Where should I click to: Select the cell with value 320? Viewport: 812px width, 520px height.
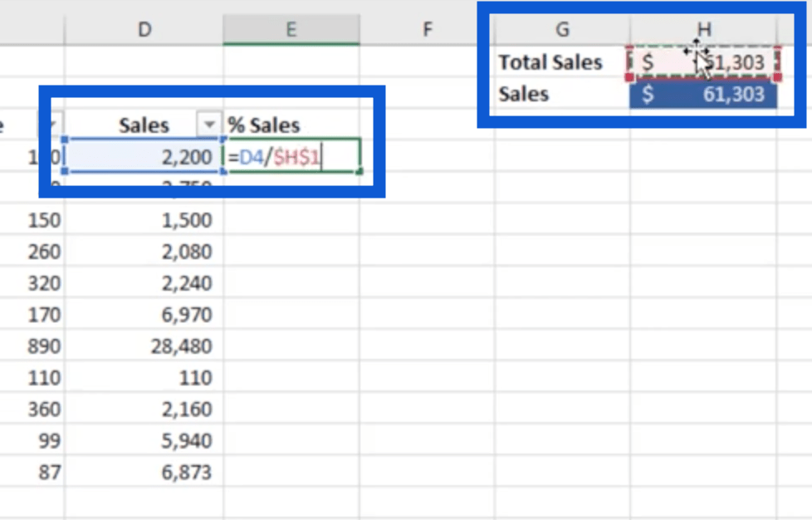coord(32,282)
